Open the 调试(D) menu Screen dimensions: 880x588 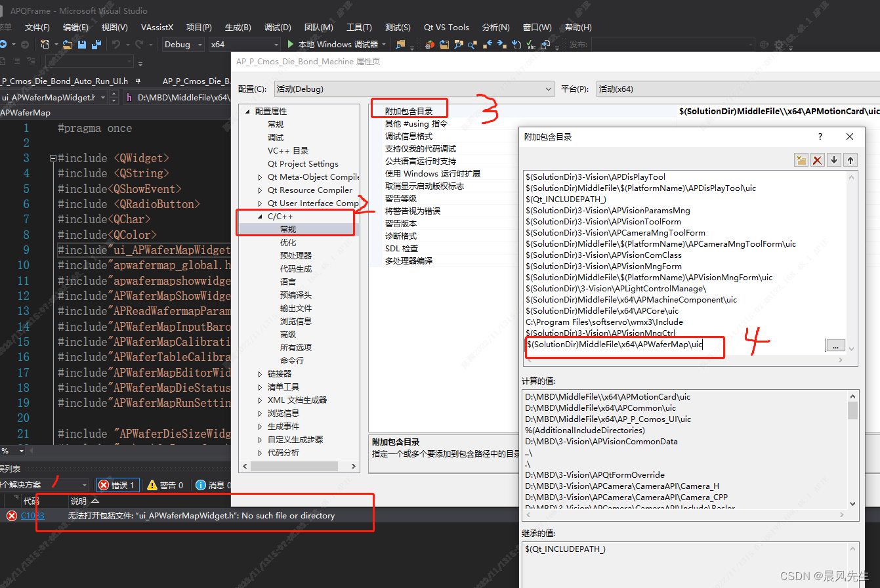(x=278, y=28)
